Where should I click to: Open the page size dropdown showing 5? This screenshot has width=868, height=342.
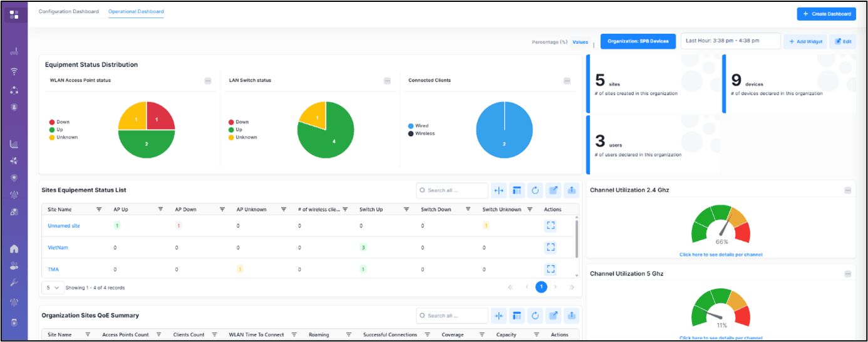(x=53, y=288)
